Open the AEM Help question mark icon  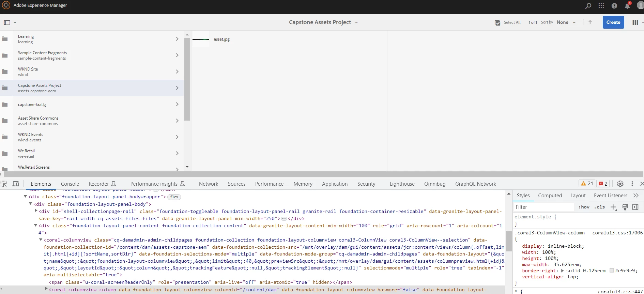click(x=614, y=5)
